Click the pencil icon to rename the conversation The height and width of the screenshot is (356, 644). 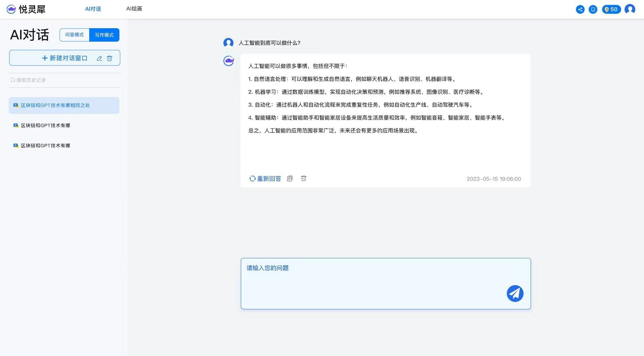[99, 58]
